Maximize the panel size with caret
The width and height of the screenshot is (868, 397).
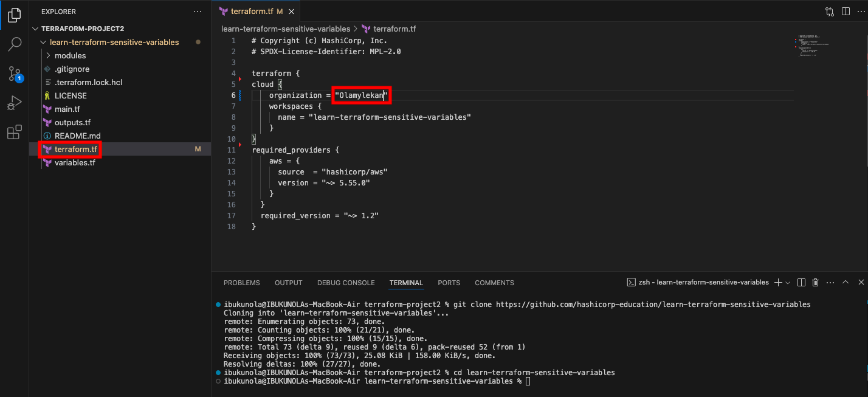pyautogui.click(x=846, y=283)
